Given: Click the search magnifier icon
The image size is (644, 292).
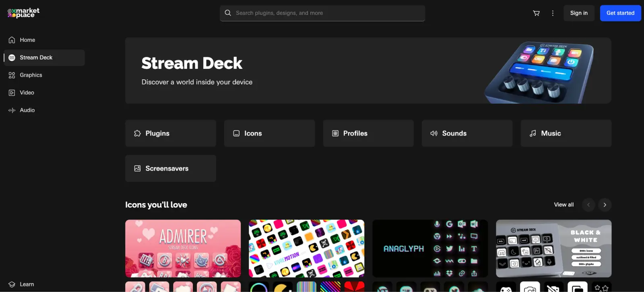Looking at the screenshot, I should click(228, 13).
